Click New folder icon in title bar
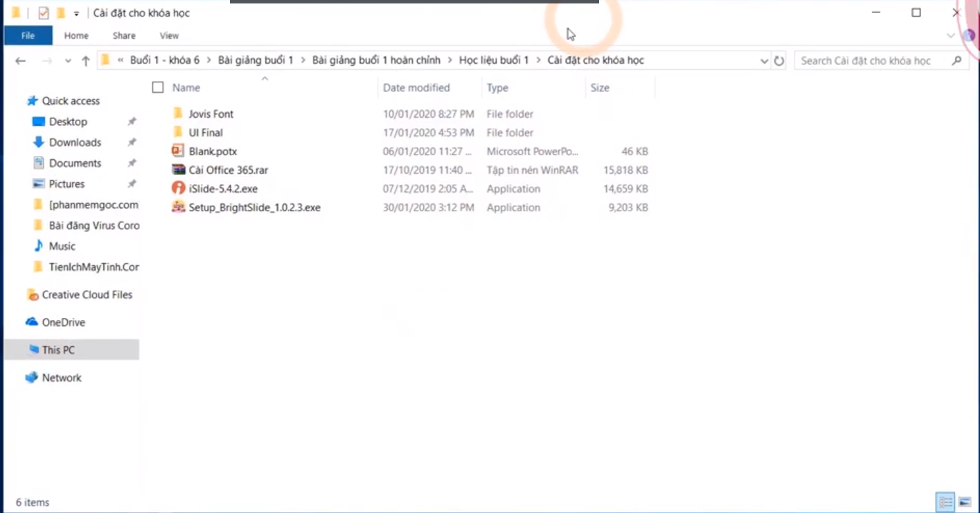 pos(61,12)
